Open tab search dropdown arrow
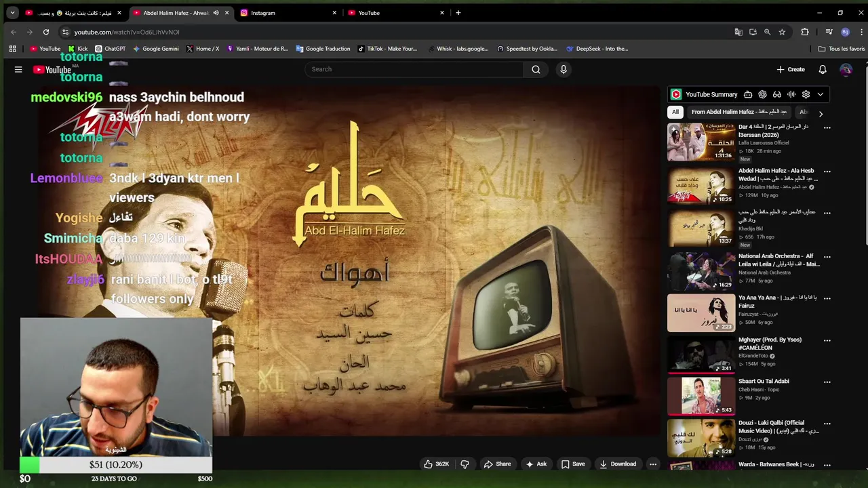This screenshot has height=488, width=868. (12, 13)
